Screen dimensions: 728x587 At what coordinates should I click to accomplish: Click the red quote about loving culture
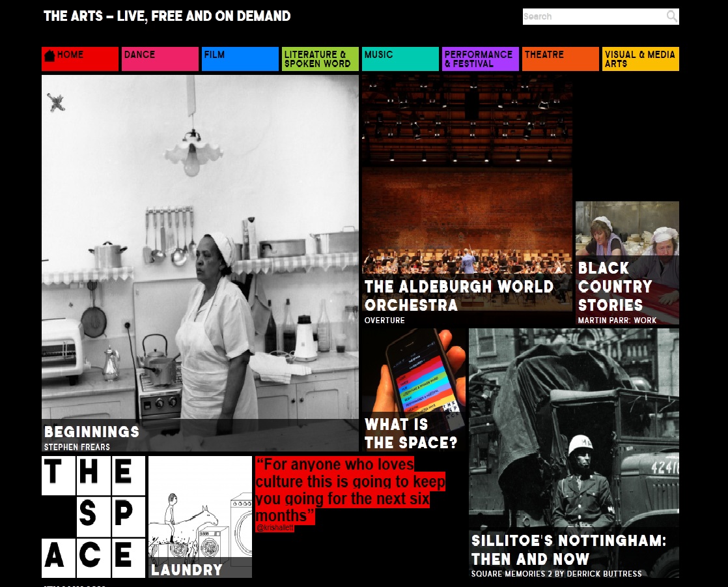[350, 490]
